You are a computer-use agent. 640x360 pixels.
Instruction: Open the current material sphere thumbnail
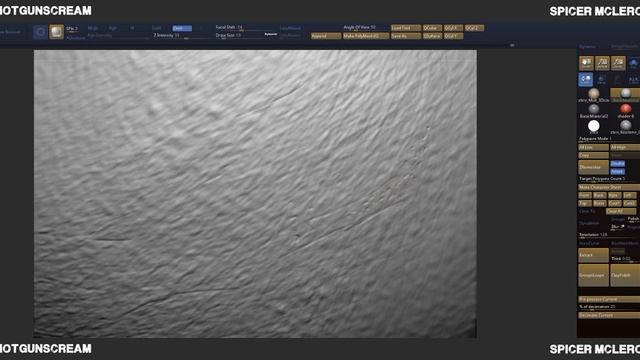tap(56, 32)
